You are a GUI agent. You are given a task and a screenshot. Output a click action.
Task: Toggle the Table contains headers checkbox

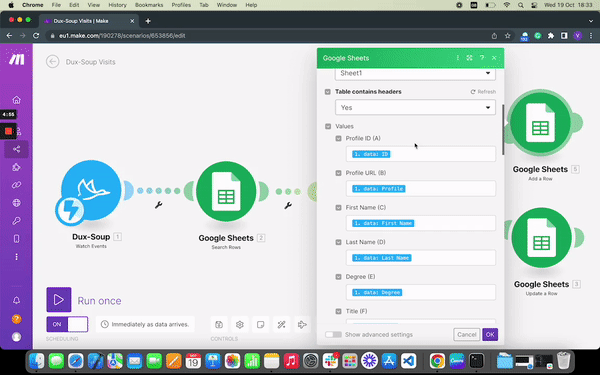[328, 92]
